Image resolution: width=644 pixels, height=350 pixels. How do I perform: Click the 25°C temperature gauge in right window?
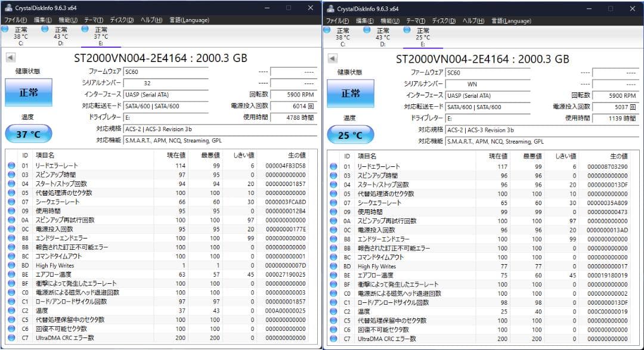click(350, 135)
